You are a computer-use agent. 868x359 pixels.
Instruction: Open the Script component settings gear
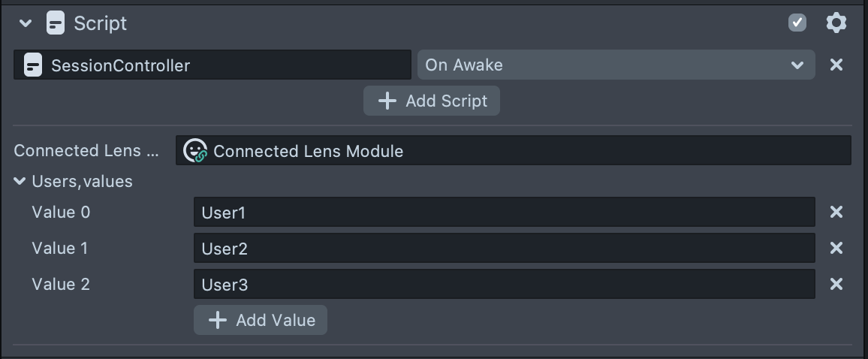pyautogui.click(x=836, y=23)
